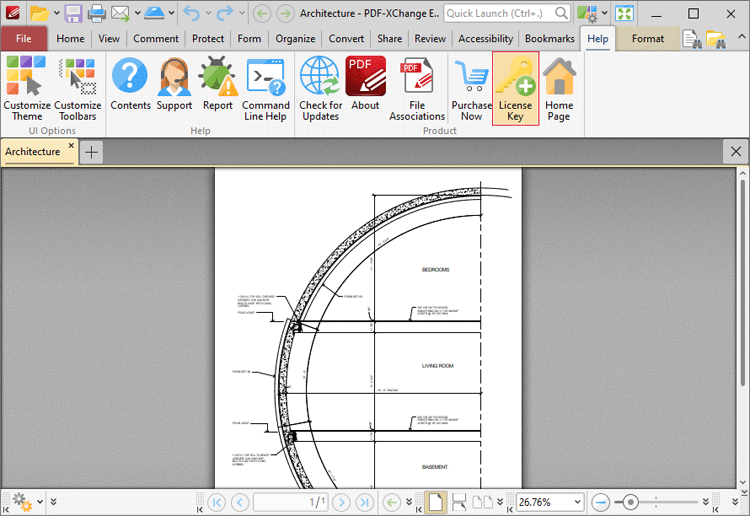Open File Associations settings
The image size is (750, 516).
[x=417, y=89]
